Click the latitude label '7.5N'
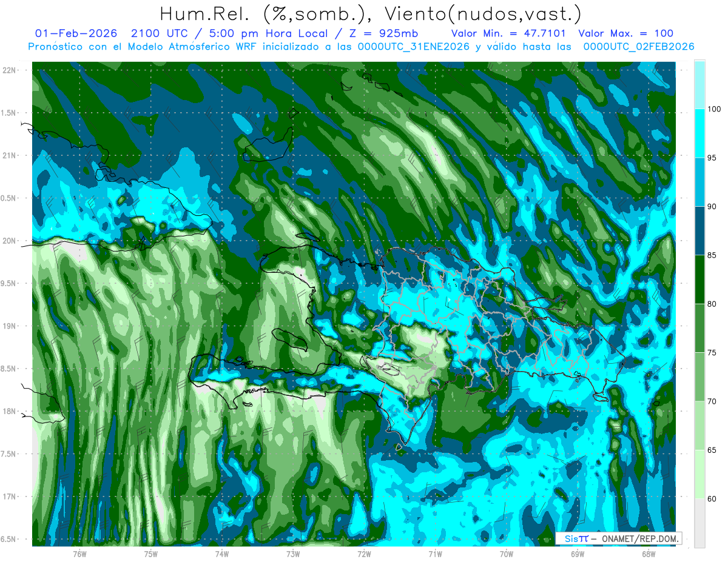 (8, 453)
